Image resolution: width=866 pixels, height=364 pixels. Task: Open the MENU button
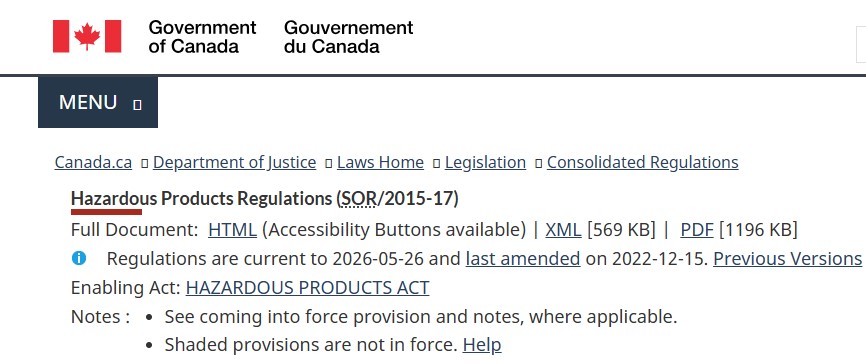point(98,102)
